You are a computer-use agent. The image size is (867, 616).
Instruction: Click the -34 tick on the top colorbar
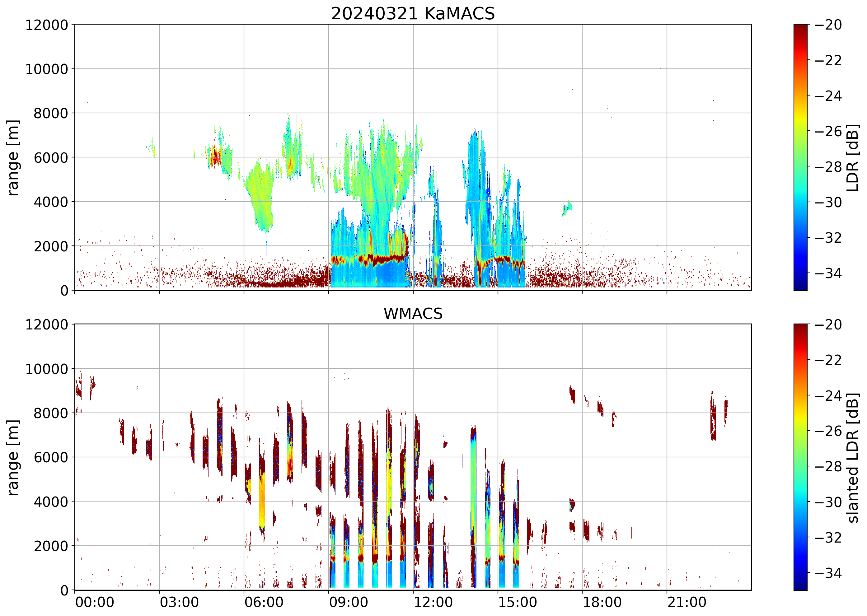click(x=828, y=273)
